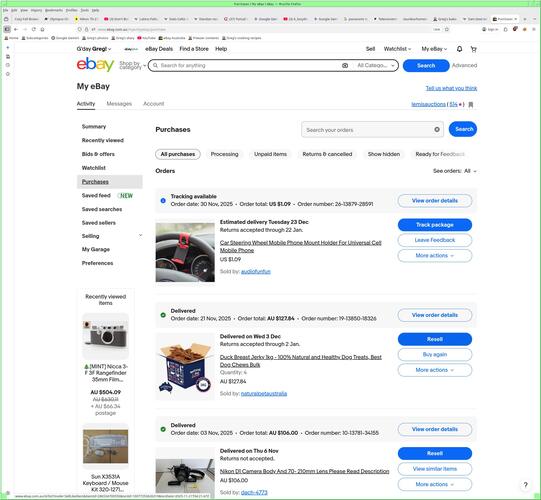Open seller audiofunfun profile link
541x500 pixels.
click(x=256, y=272)
